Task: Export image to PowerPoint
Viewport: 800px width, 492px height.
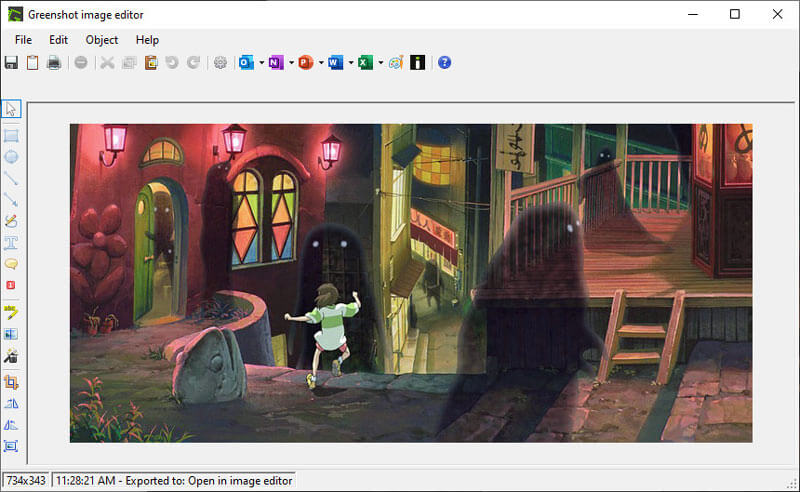Action: point(306,63)
